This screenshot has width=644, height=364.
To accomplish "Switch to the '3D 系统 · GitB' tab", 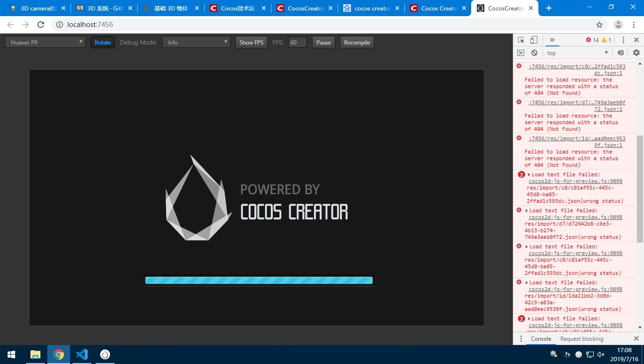I will 104,8.
